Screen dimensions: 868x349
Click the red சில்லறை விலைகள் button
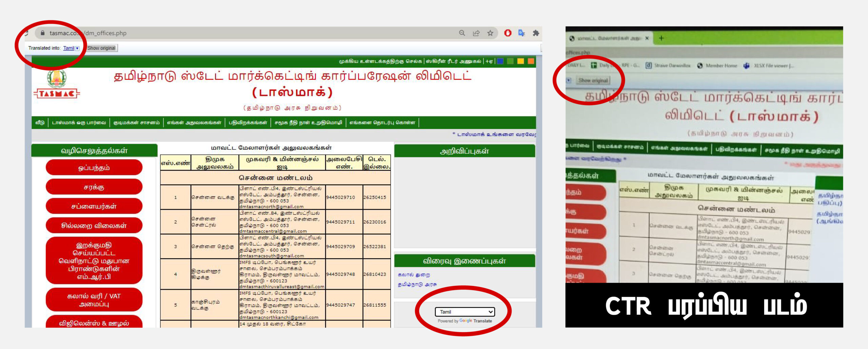click(94, 226)
